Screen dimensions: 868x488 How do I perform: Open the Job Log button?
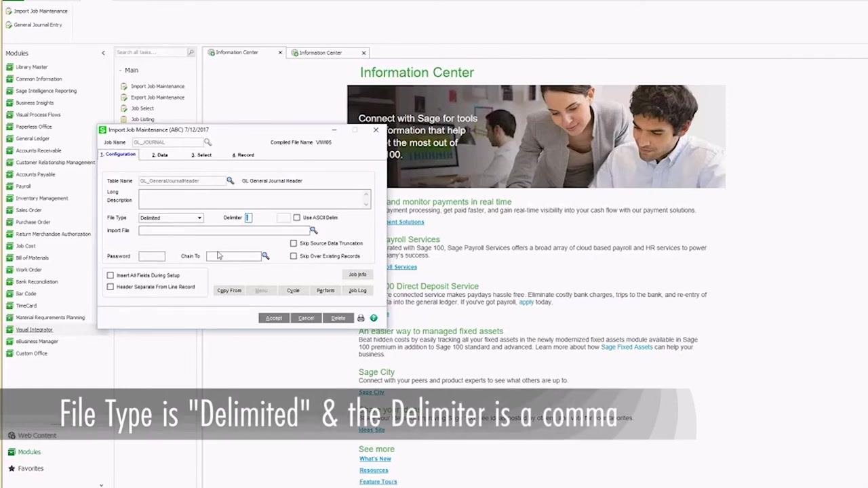coord(357,291)
